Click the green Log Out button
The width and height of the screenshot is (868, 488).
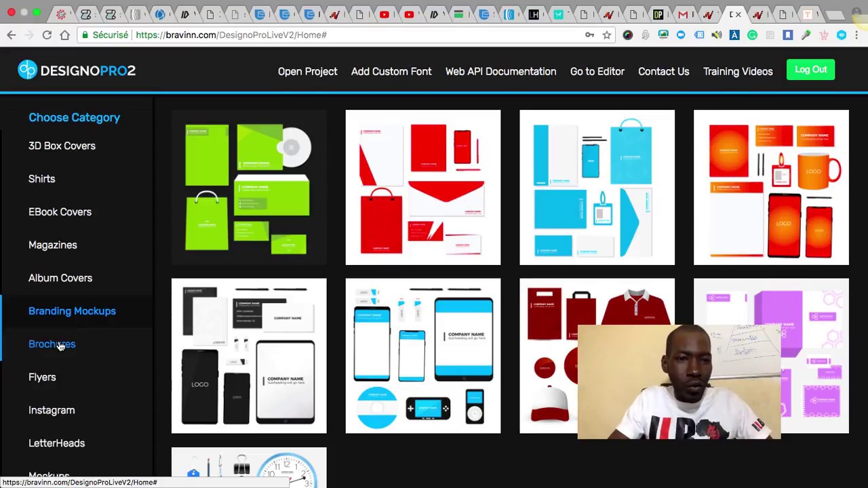[811, 70]
